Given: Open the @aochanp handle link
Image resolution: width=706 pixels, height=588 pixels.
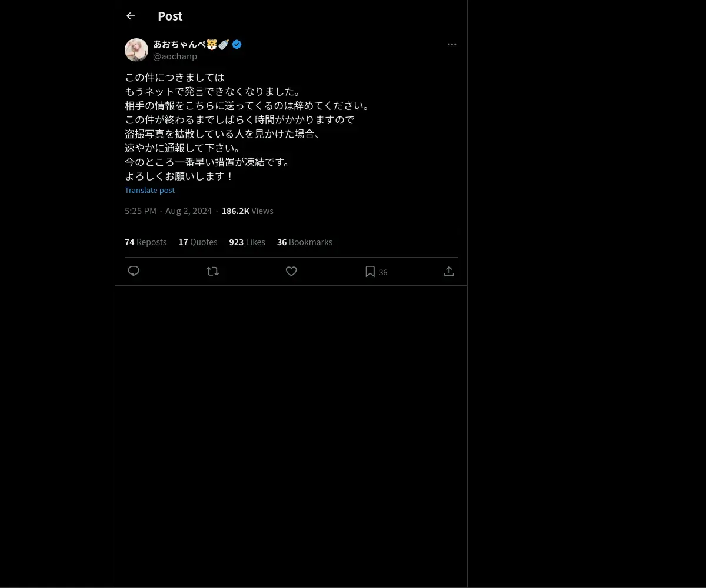Looking at the screenshot, I should coord(175,56).
